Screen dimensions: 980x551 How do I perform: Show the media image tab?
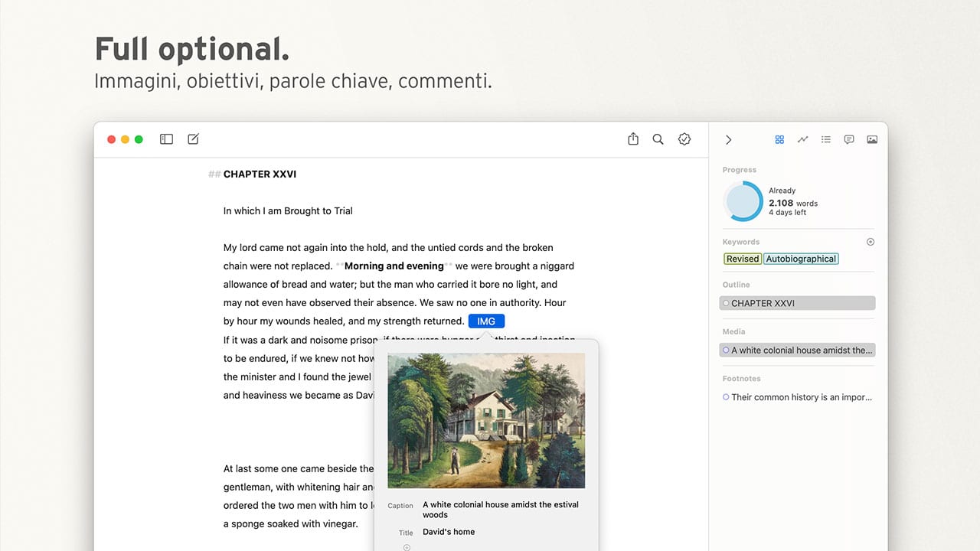(872, 139)
